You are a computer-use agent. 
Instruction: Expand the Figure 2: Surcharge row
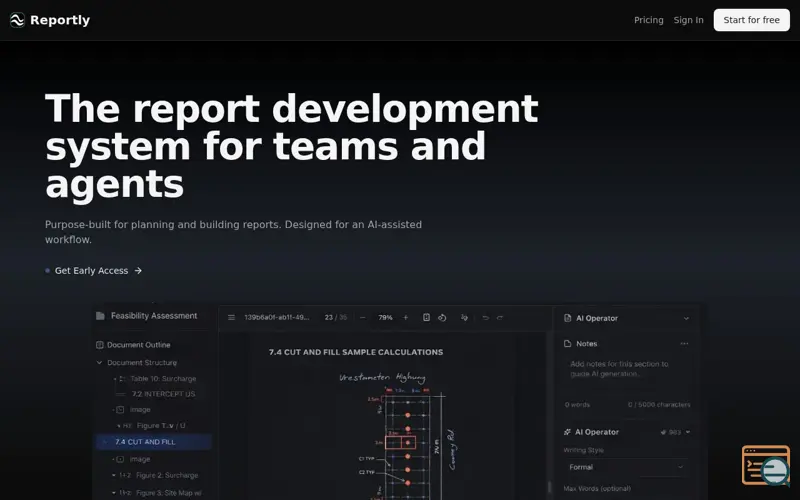click(114, 475)
